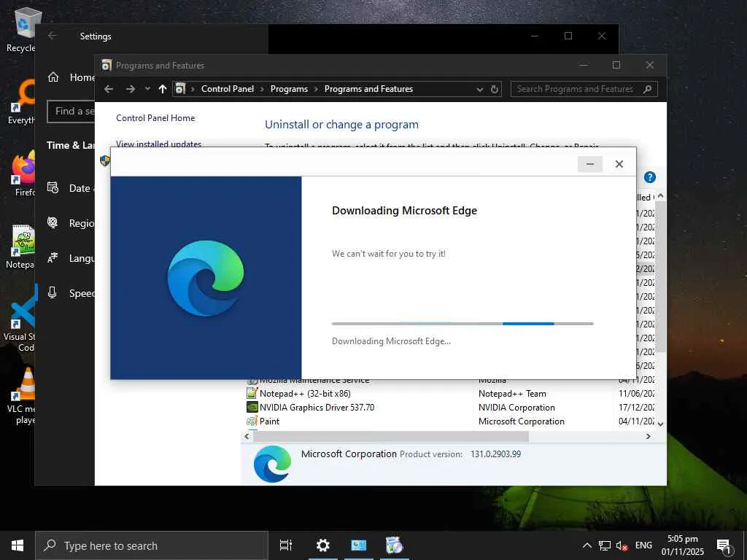This screenshot has width=747, height=560.
Task: Show hidden system tray icons
Action: (x=587, y=545)
